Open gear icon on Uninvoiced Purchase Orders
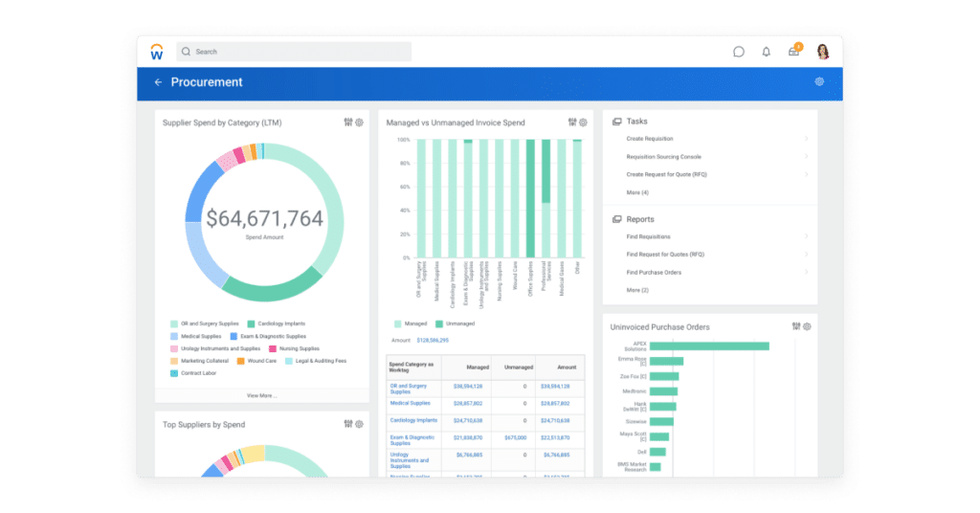Image resolution: width=980 pixels, height=513 pixels. (x=808, y=326)
